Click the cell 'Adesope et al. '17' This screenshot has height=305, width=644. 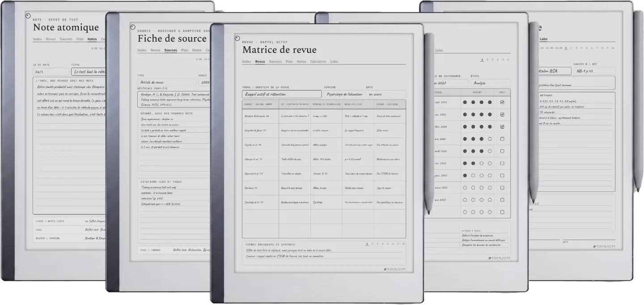pos(260,159)
